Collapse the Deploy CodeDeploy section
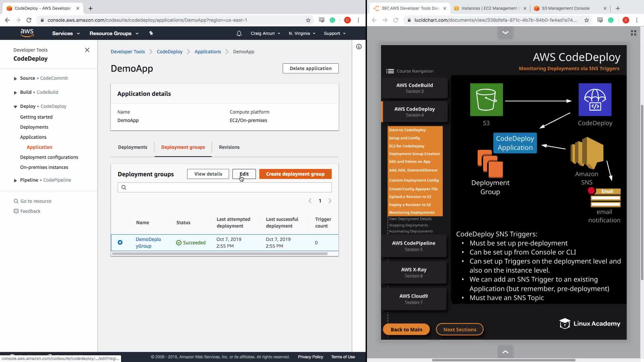 point(15,107)
